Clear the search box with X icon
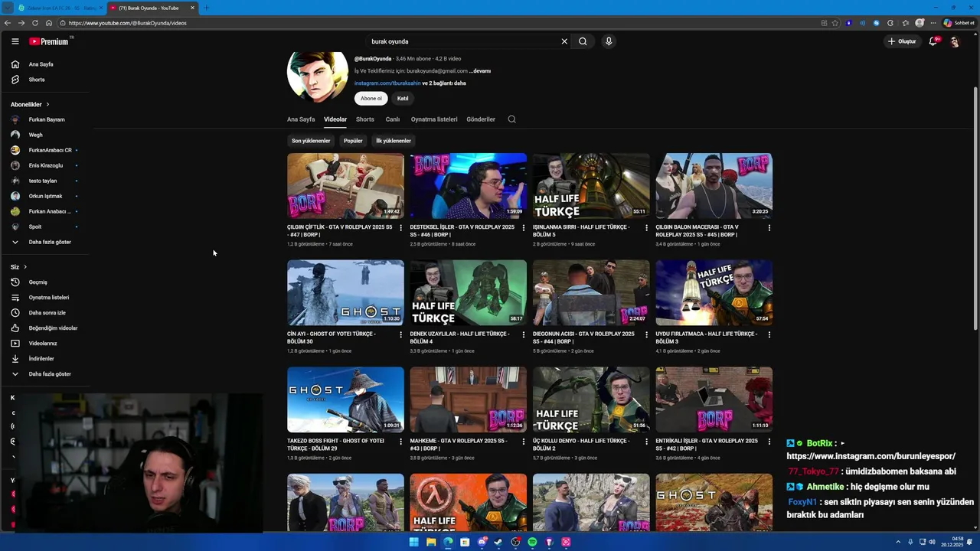 [x=564, y=41]
